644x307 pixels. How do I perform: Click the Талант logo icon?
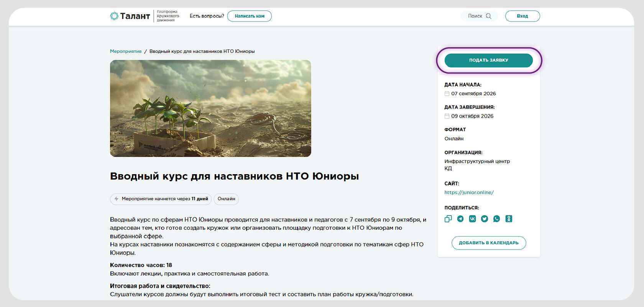point(114,16)
